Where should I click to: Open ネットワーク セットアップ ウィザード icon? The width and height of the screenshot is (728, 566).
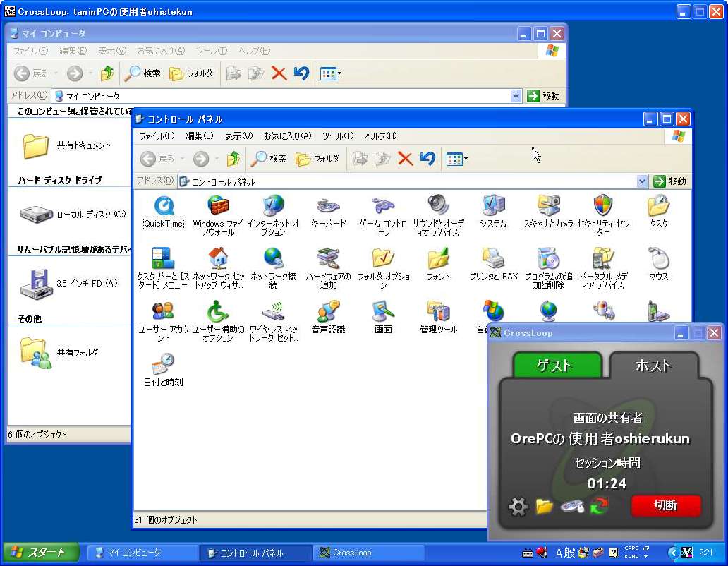point(218,258)
